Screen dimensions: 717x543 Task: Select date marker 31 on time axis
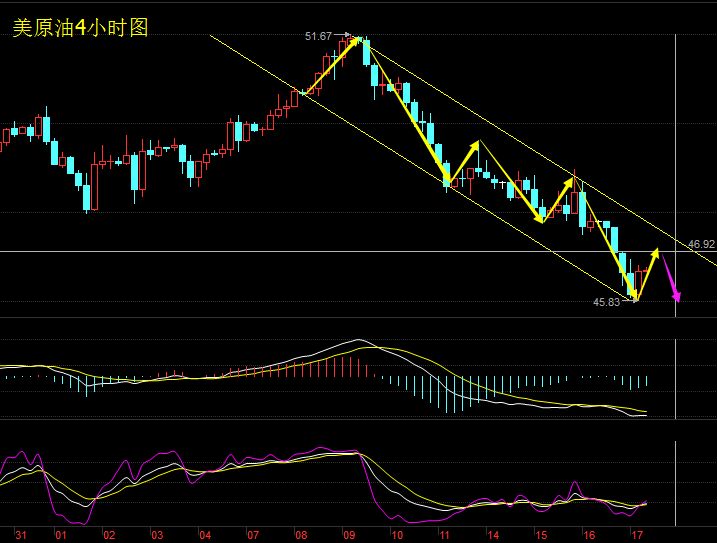(x=21, y=535)
